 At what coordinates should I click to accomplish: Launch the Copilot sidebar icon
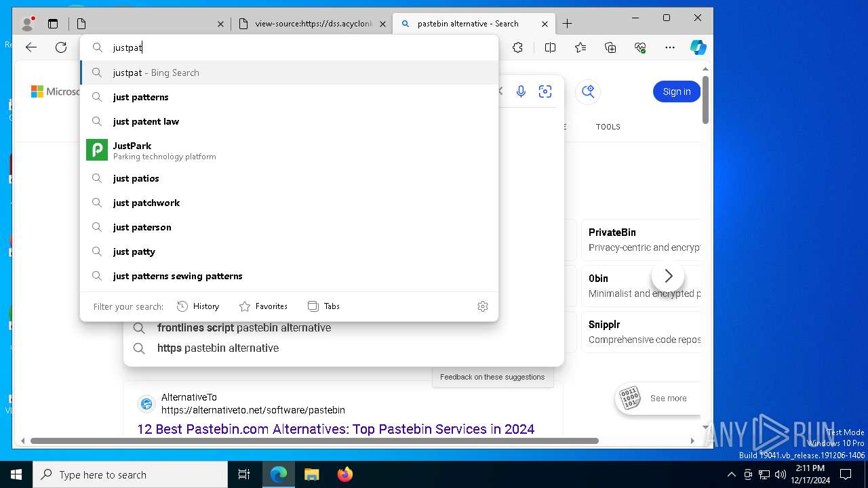coord(698,47)
